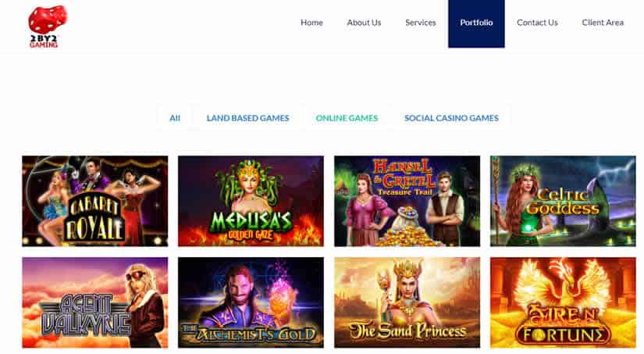Select the highlighted Portfolio tab

point(476,23)
